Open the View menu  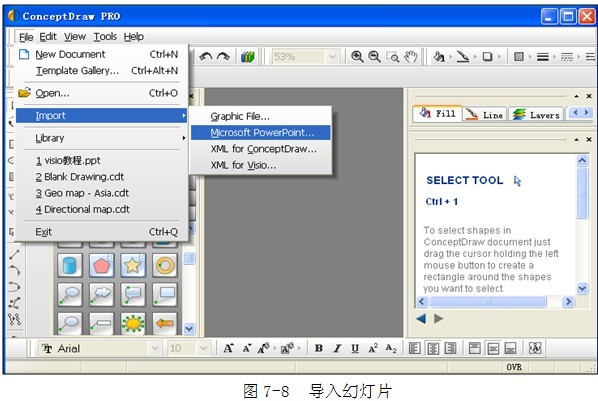click(x=75, y=37)
